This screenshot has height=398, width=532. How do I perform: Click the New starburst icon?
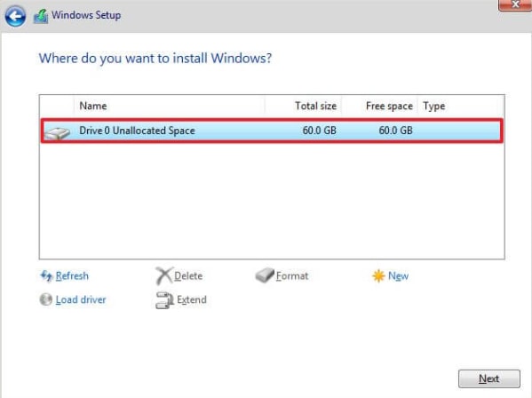click(x=378, y=276)
